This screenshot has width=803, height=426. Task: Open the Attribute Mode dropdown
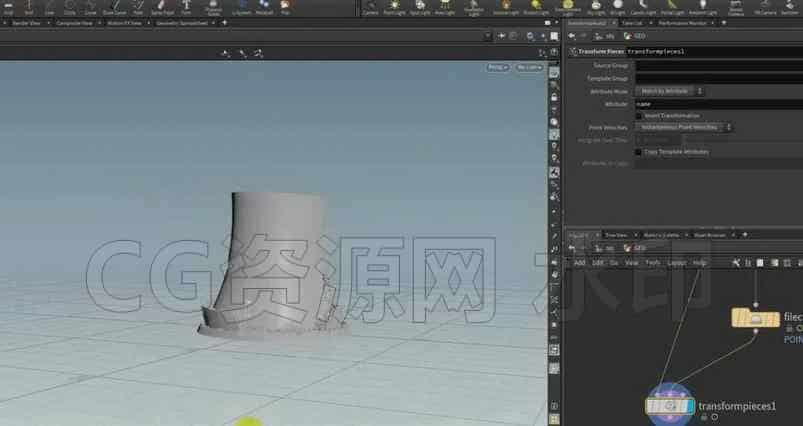[669, 91]
